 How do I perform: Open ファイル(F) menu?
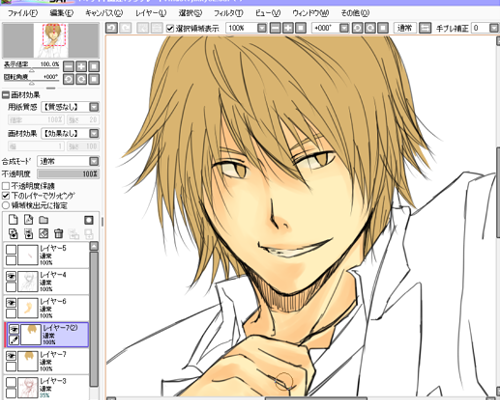23,13
